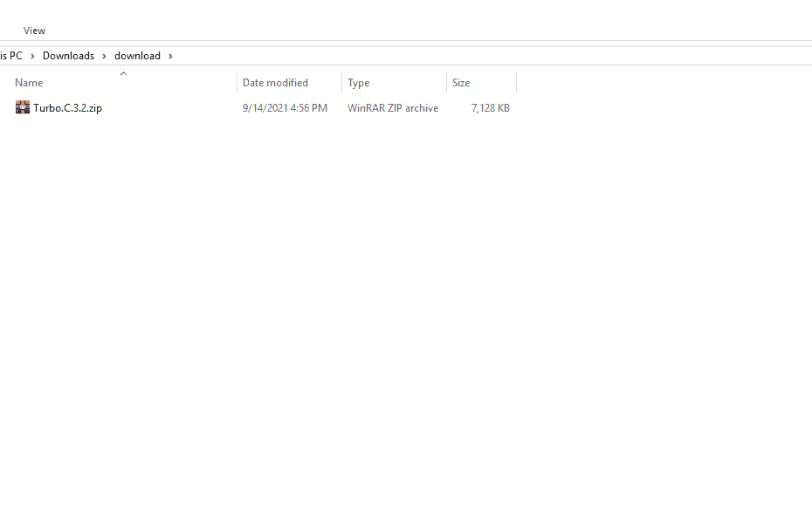Click the WinRAR ZIP archive type cell
The width and height of the screenshot is (812, 527).
pyautogui.click(x=393, y=108)
